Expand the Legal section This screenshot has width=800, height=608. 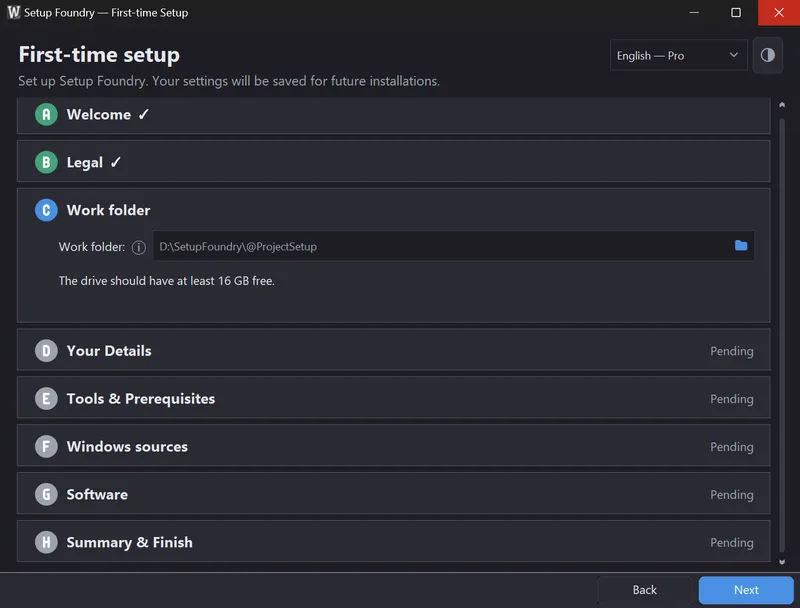pos(393,162)
